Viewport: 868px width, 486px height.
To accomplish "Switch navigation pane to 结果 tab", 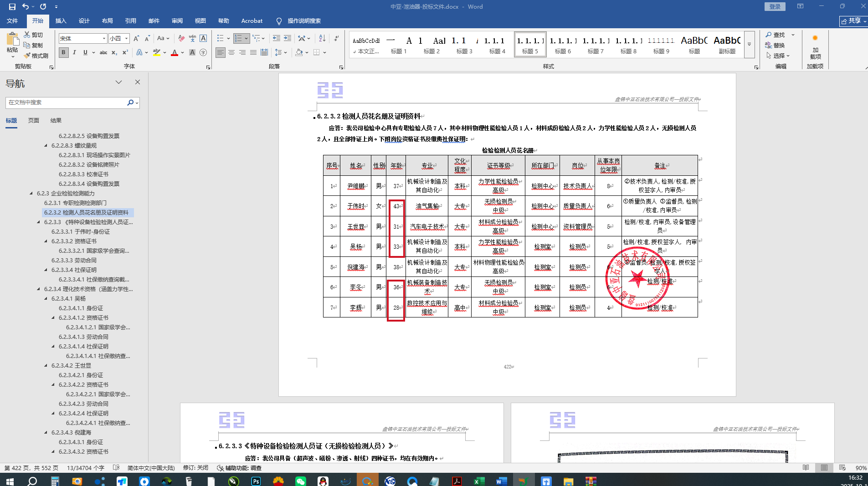I will [x=56, y=121].
